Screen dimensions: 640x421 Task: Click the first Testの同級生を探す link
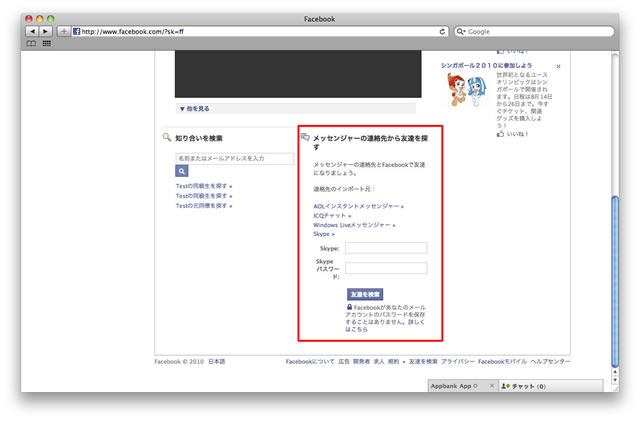pos(204,186)
